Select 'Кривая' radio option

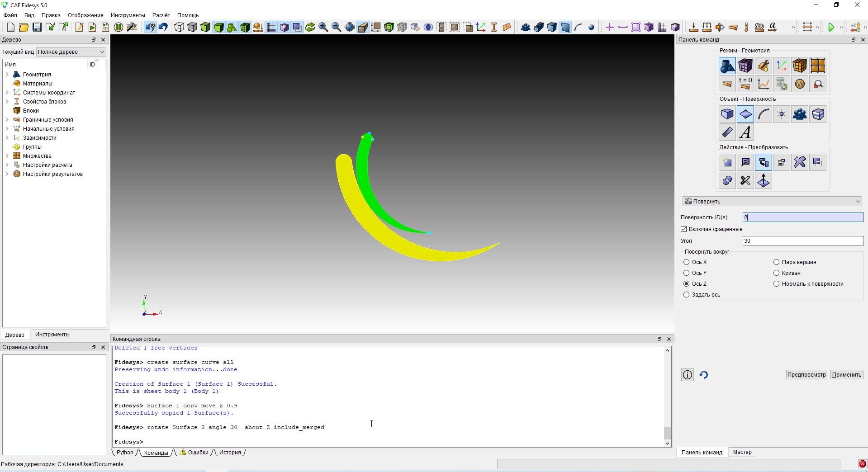[x=777, y=273]
